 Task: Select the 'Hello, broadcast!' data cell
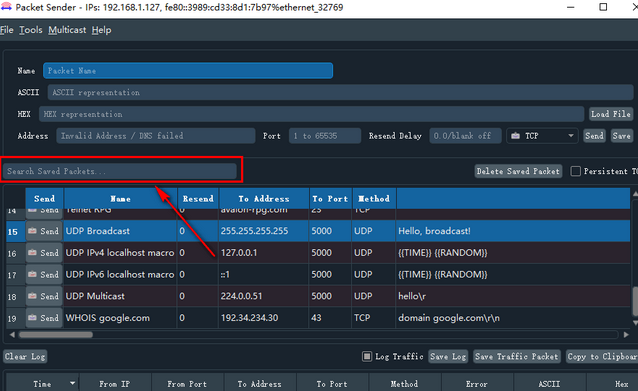tap(513, 231)
